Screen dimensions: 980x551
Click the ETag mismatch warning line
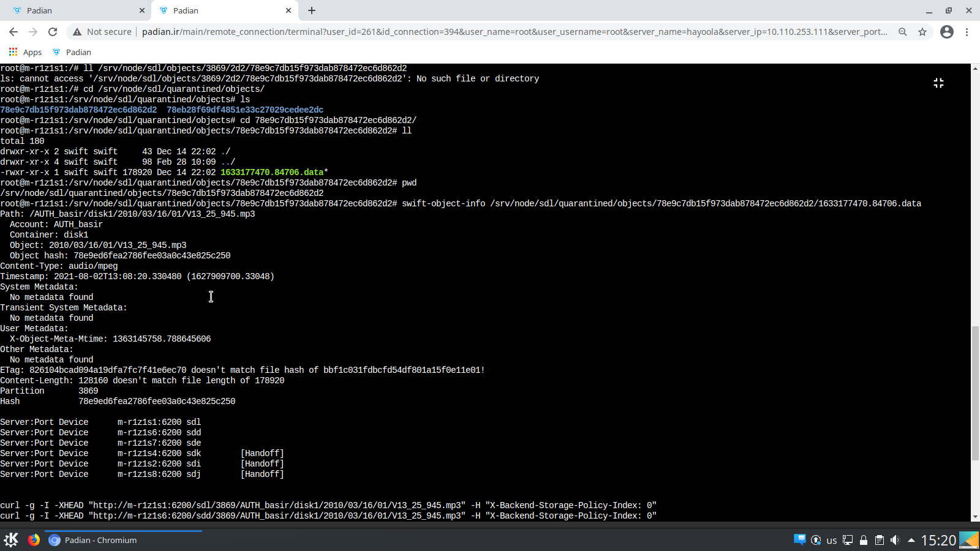click(x=243, y=370)
